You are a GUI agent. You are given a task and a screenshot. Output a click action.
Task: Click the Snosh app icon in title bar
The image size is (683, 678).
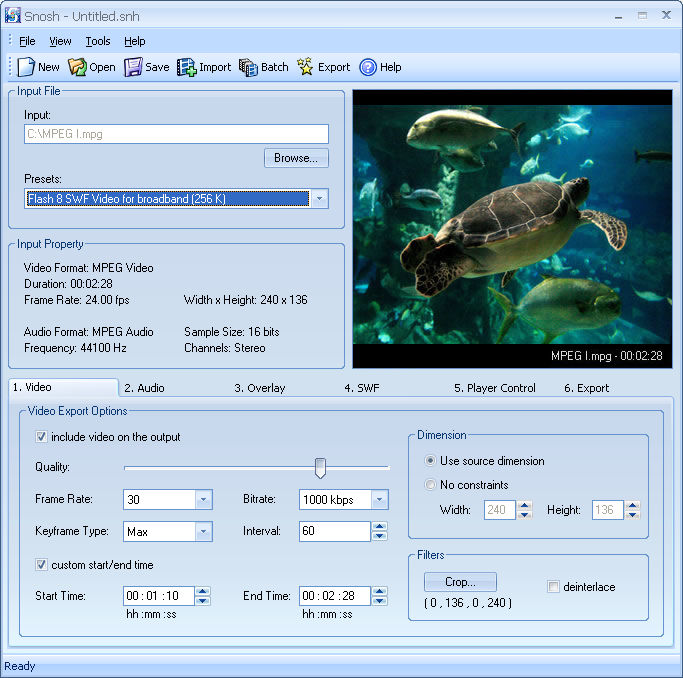click(x=13, y=15)
